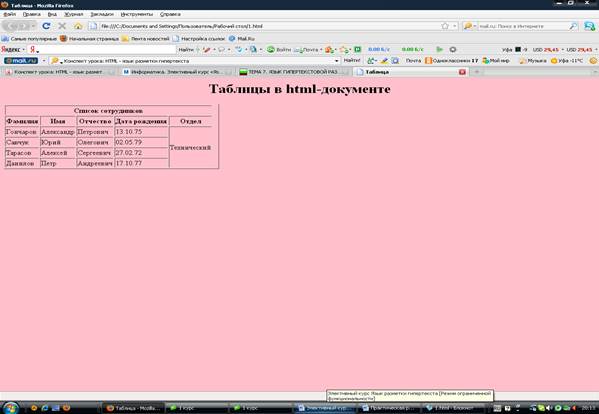Open the Mail.ru agent icon beside search box

pos(589,26)
